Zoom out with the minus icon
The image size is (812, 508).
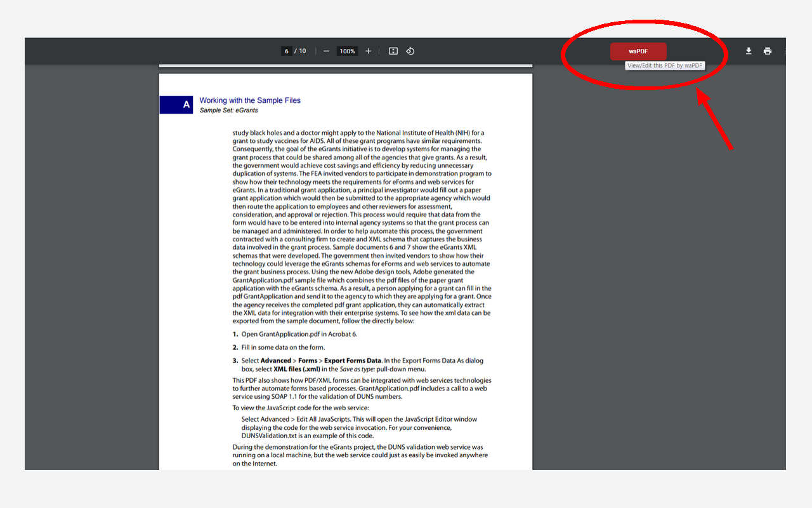[326, 51]
